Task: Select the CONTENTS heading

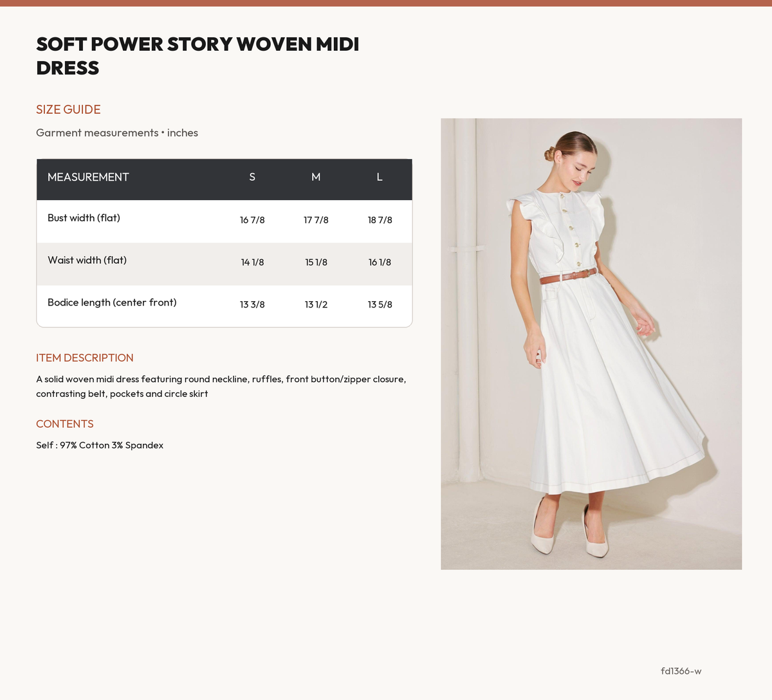Action: 65,424
